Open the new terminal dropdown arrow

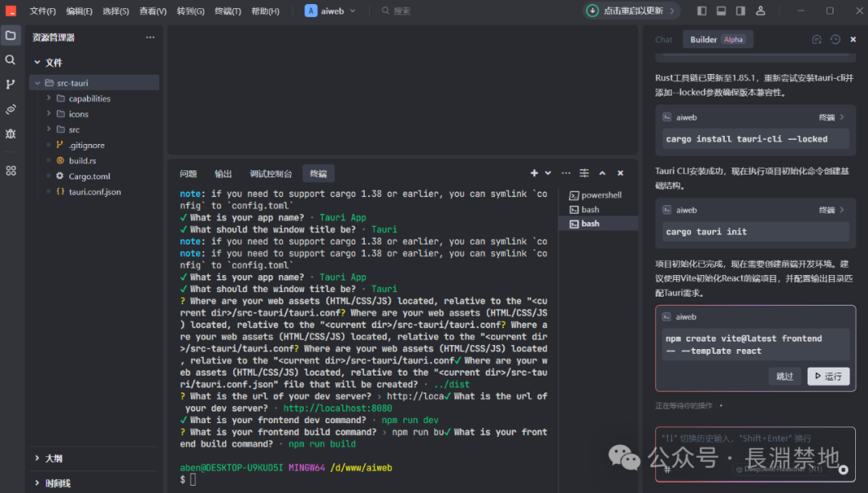click(548, 174)
